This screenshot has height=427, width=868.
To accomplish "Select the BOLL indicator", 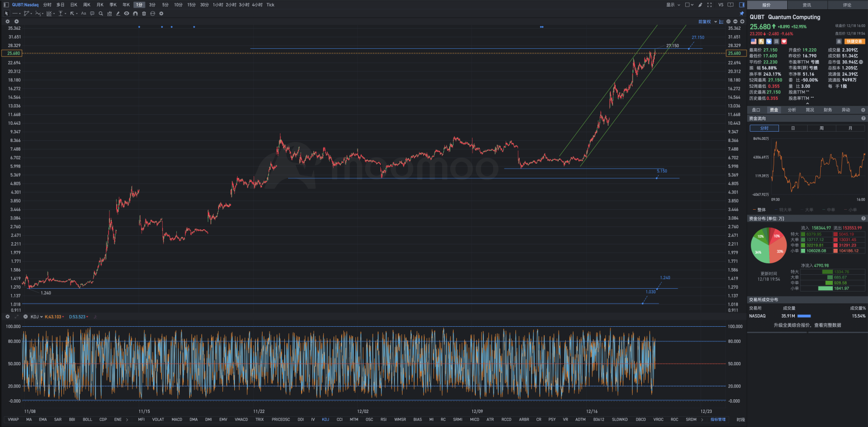I will point(87,419).
